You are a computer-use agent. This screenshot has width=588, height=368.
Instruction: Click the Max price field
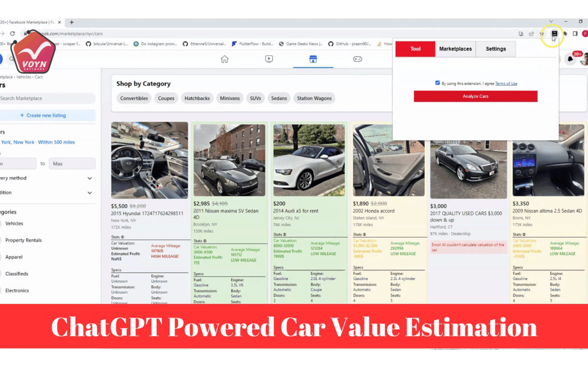(72, 164)
